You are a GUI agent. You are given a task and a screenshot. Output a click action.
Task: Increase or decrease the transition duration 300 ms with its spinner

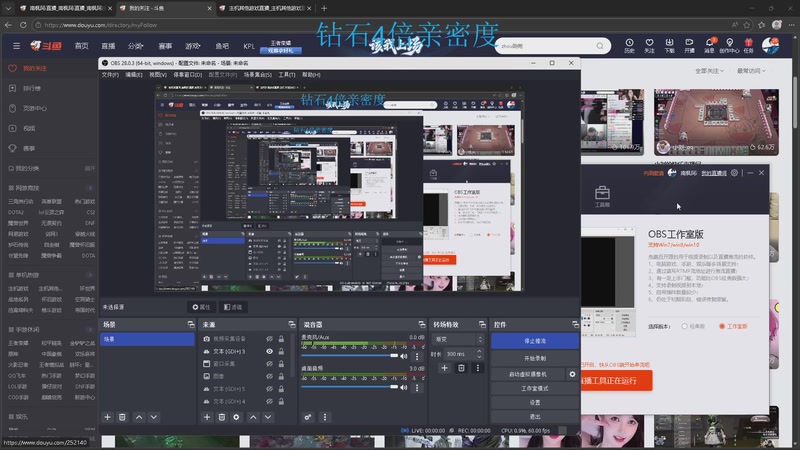479,354
